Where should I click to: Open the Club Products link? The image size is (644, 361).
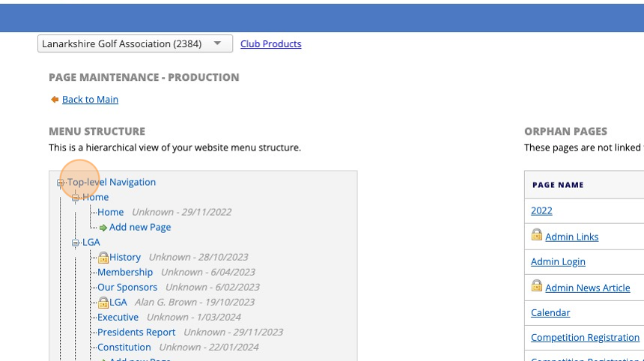tap(270, 43)
